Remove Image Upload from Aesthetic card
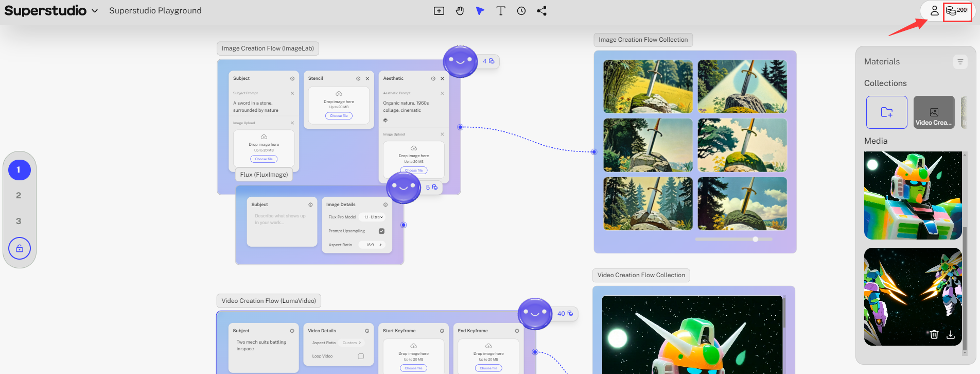The height and width of the screenshot is (374, 980). [x=442, y=134]
